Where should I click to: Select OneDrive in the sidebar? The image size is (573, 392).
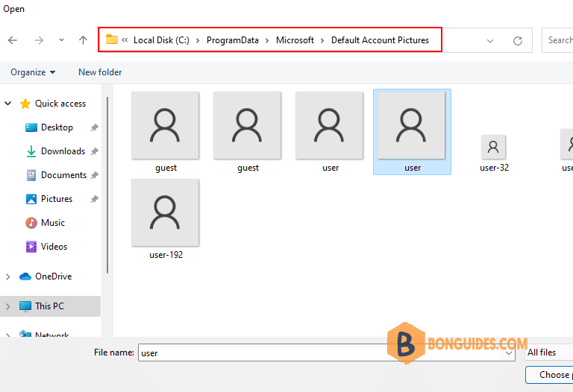(x=54, y=276)
